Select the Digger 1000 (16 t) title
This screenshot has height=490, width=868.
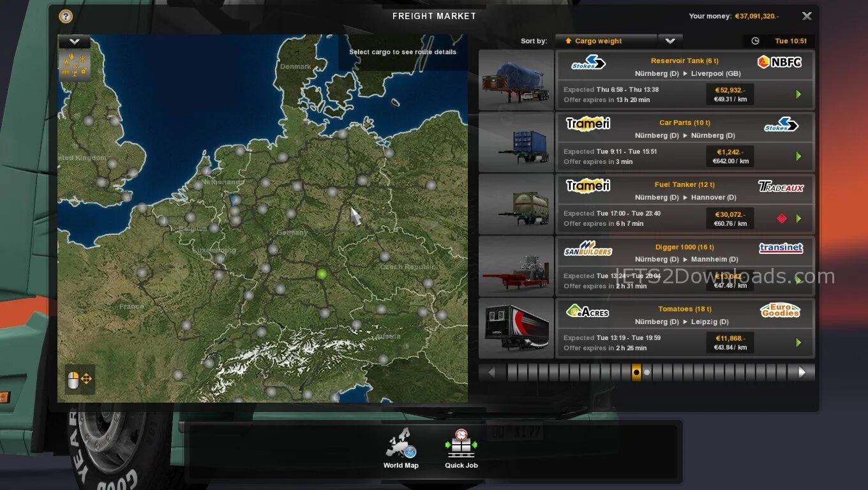click(x=684, y=247)
